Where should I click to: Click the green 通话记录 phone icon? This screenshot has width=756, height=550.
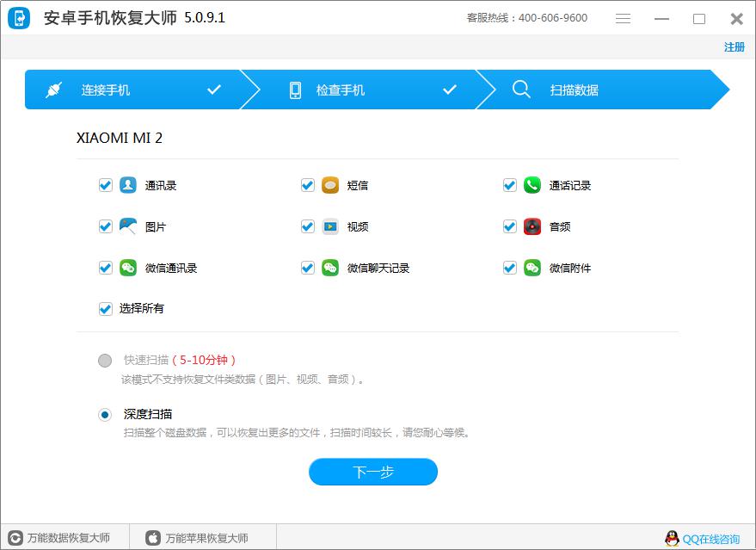pyautogui.click(x=532, y=185)
